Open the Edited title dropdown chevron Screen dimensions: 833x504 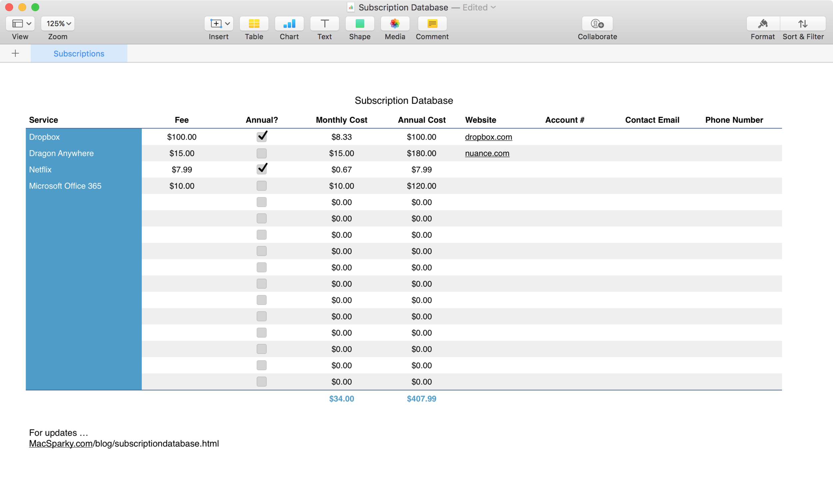493,7
